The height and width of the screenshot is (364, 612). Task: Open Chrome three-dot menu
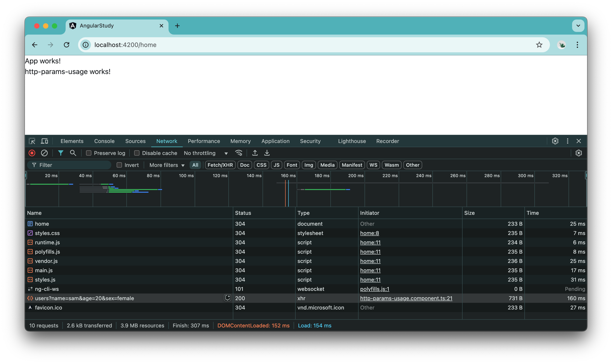coord(577,45)
